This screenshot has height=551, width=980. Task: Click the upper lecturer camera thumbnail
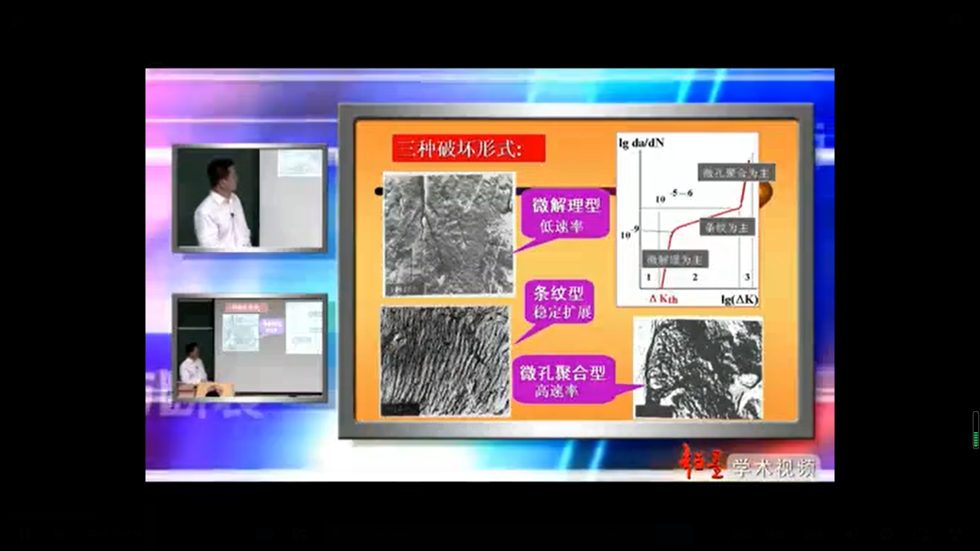tap(250, 198)
